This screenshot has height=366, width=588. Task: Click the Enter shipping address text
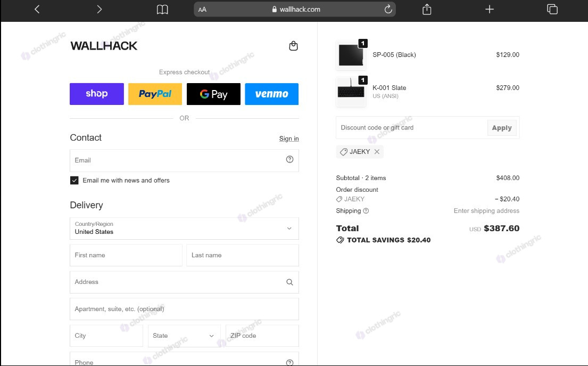[486, 211]
